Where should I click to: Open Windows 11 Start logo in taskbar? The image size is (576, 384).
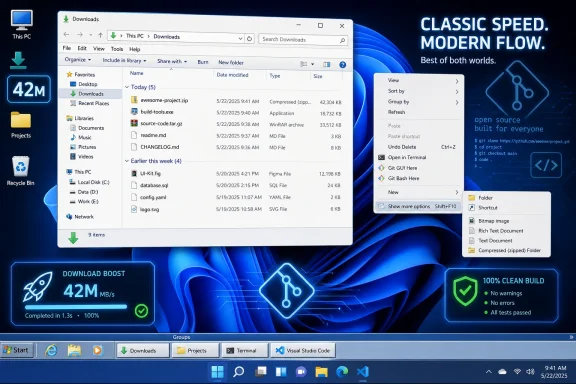click(x=217, y=372)
